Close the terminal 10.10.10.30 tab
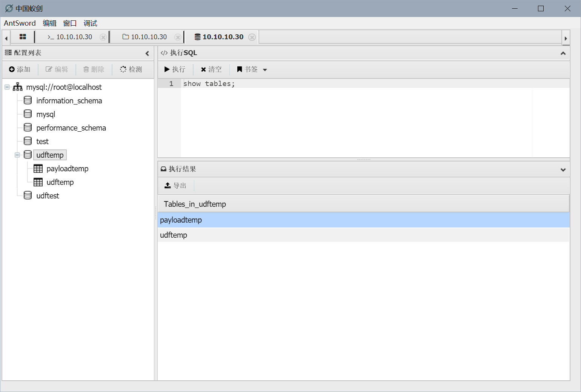 coord(103,37)
